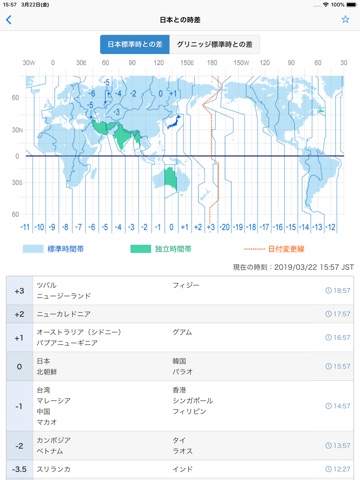Select ラオス entry
360x480 pixels.
click(182, 451)
